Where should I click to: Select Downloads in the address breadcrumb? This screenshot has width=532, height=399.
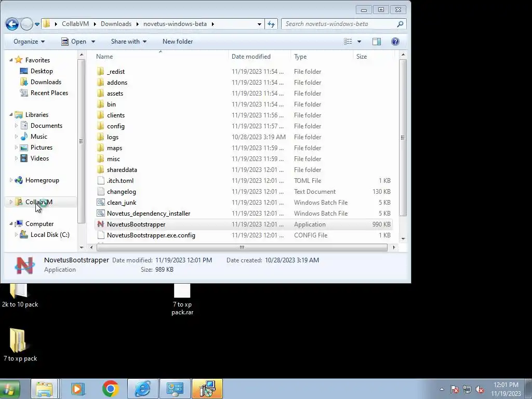(x=116, y=24)
